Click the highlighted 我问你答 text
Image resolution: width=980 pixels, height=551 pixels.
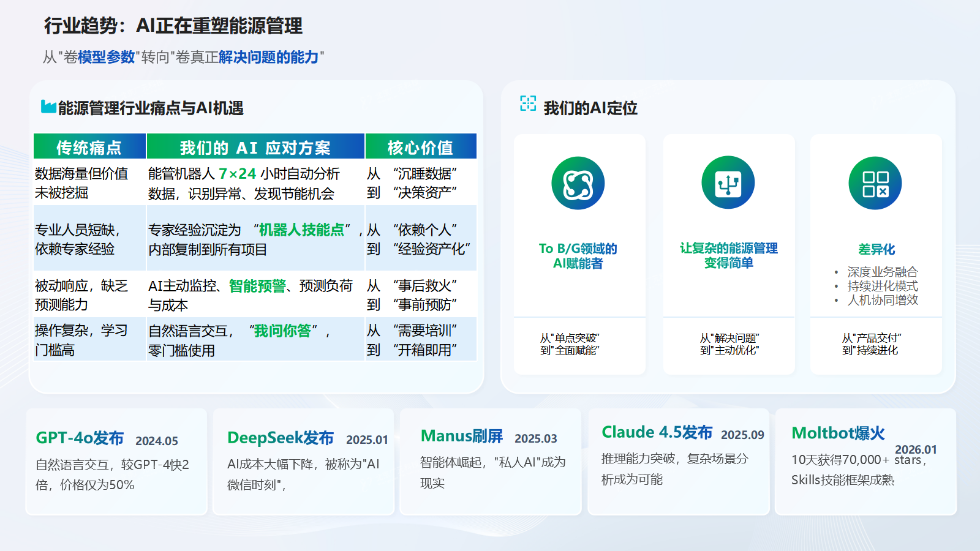(284, 332)
